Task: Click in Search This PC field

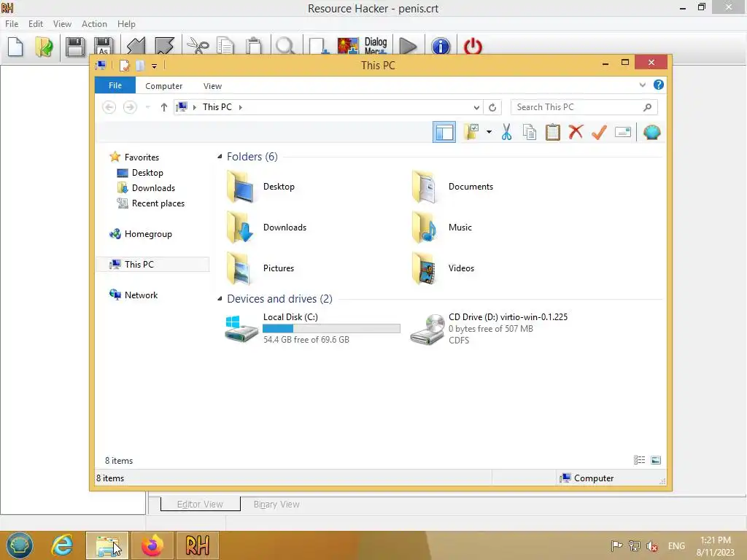Action: [584, 107]
